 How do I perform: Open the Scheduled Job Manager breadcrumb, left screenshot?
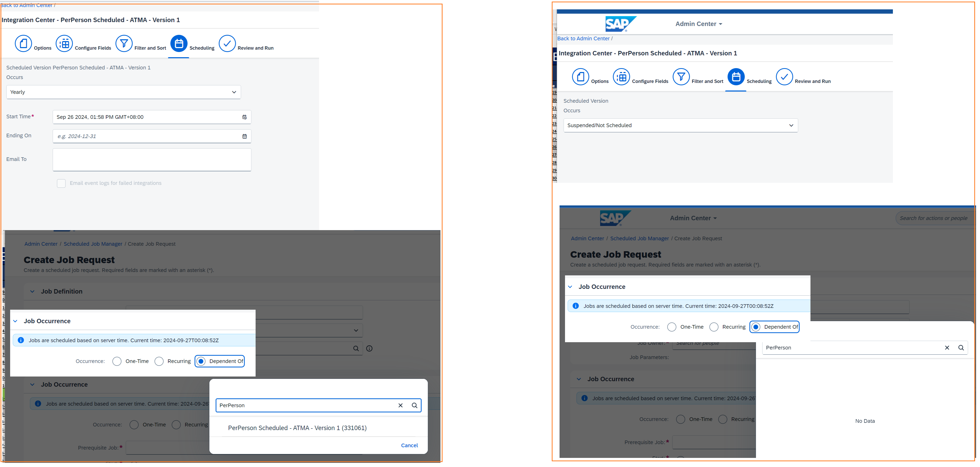click(93, 244)
